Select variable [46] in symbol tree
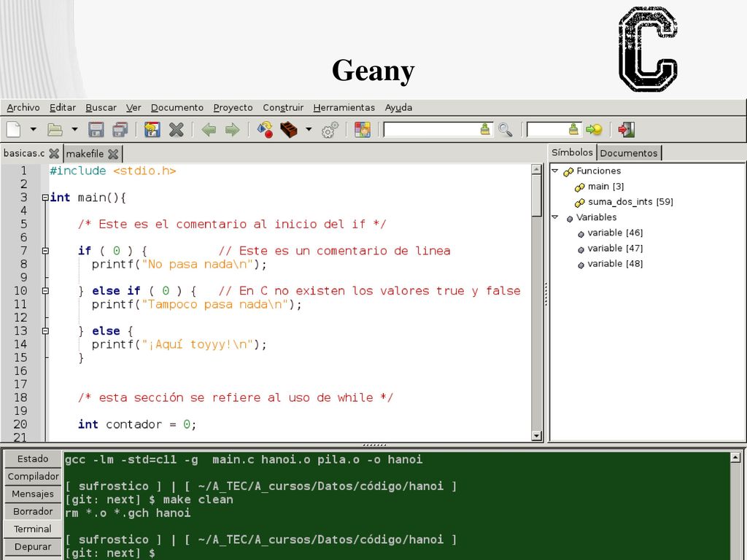The image size is (747, 560). (x=615, y=233)
